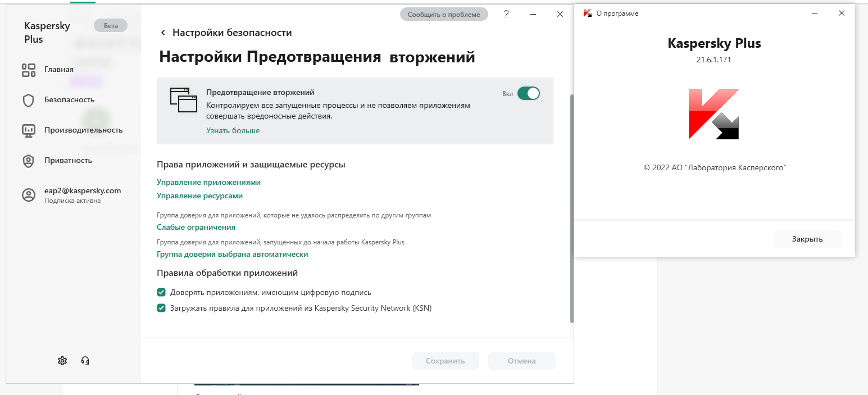This screenshot has width=868, height=395.
Task: Click the Сообщить о проблеме button
Action: click(444, 15)
